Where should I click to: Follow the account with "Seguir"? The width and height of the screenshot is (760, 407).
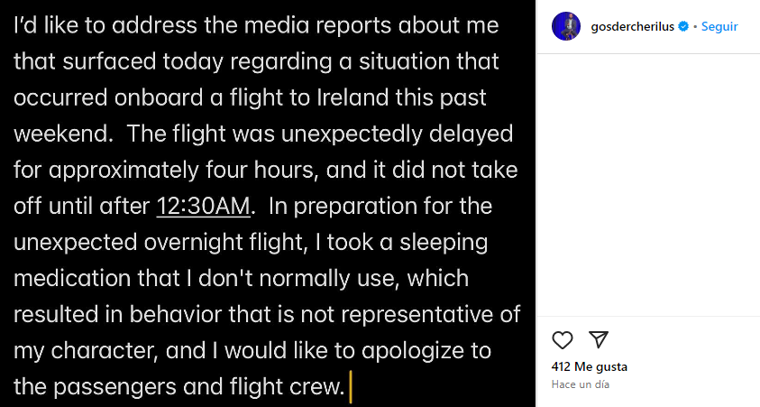719,27
